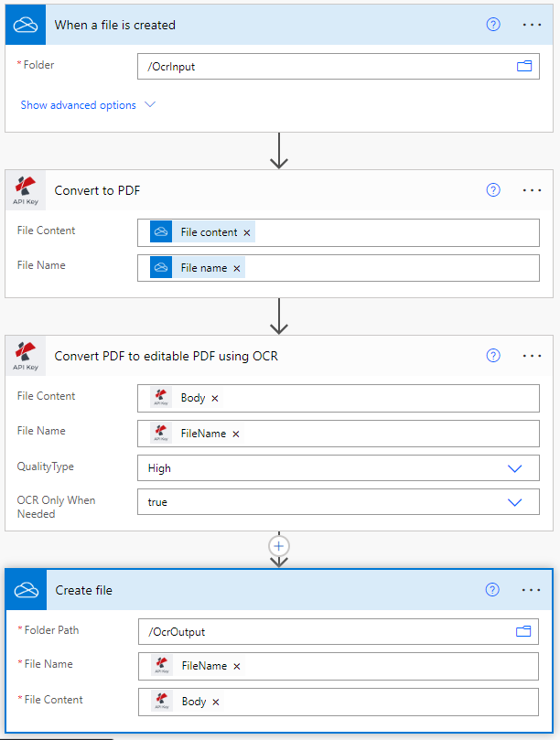Viewport: 560px width, 740px height.
Task: Remove the FileName token in the Create file step
Action: (x=236, y=666)
